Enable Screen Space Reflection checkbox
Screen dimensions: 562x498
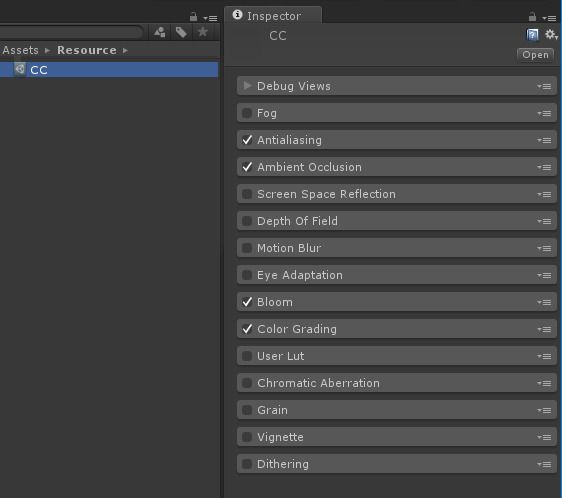coord(247,194)
